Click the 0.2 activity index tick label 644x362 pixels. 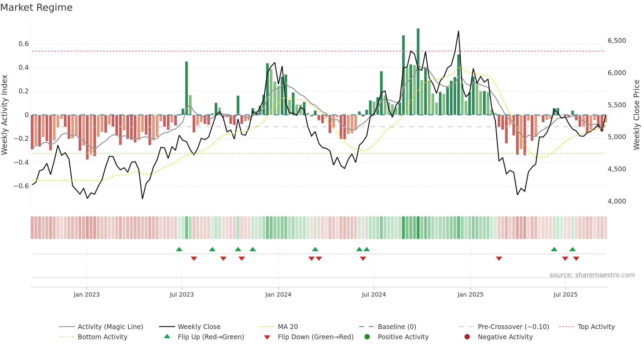tap(24, 91)
